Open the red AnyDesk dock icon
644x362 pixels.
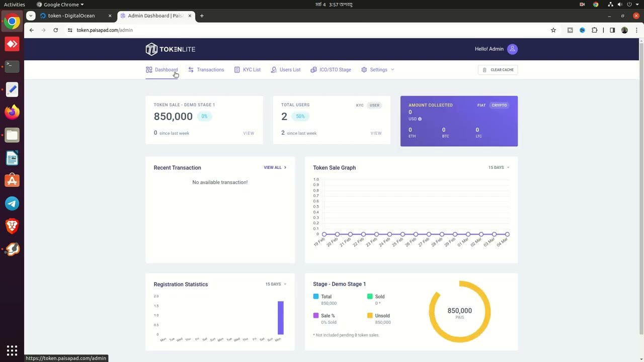12,44
